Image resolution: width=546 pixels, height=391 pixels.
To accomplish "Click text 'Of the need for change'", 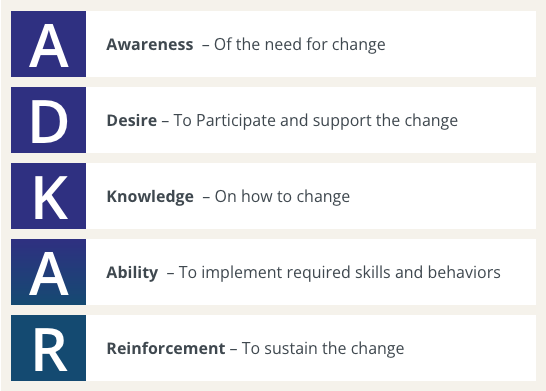I will (x=300, y=45).
